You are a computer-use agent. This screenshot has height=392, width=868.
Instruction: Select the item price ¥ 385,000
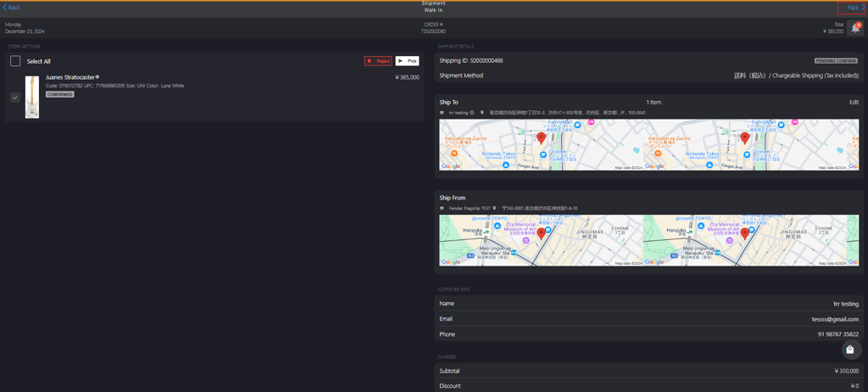coord(407,77)
